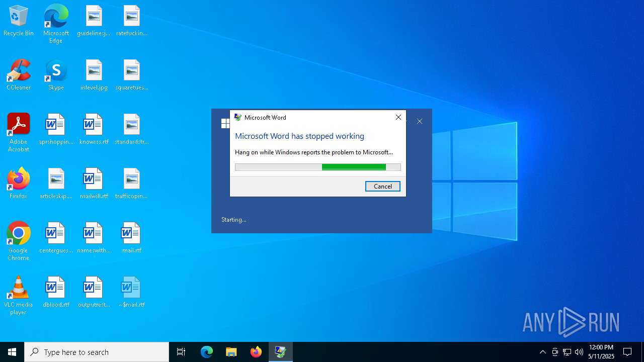
Task: Select the Adobe Acrobat desktop shortcut
Action: [x=19, y=133]
